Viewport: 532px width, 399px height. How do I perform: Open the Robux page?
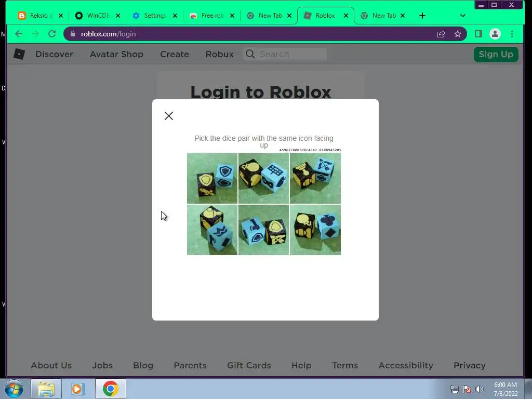click(220, 54)
